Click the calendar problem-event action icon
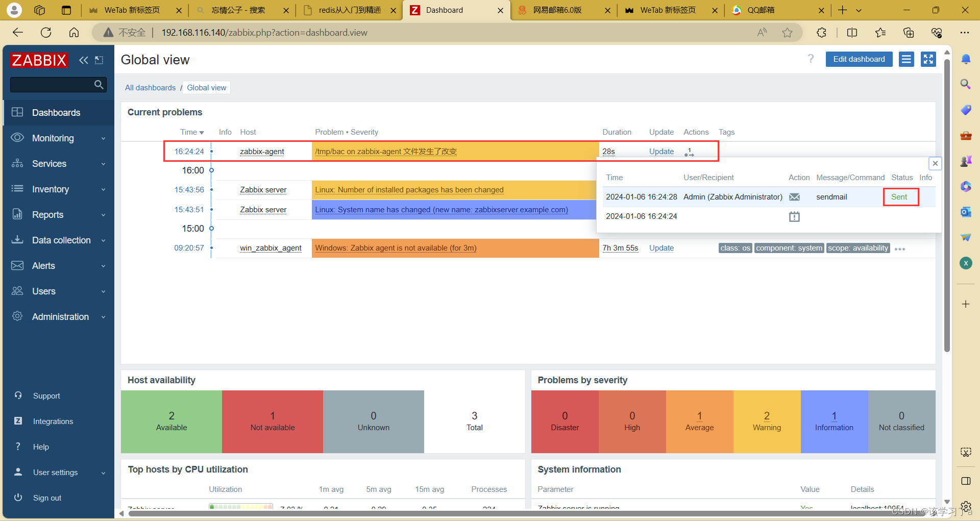 [x=794, y=216]
